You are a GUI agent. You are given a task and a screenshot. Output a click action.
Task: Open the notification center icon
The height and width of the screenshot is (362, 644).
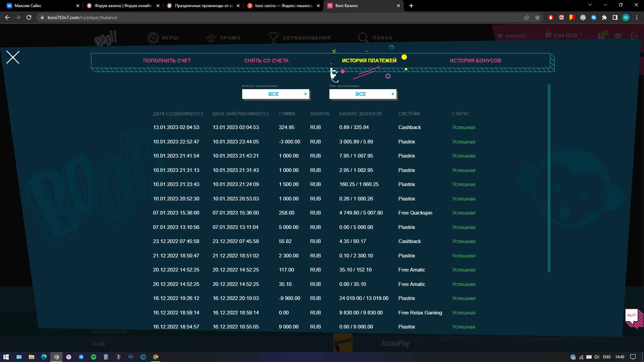(633, 357)
